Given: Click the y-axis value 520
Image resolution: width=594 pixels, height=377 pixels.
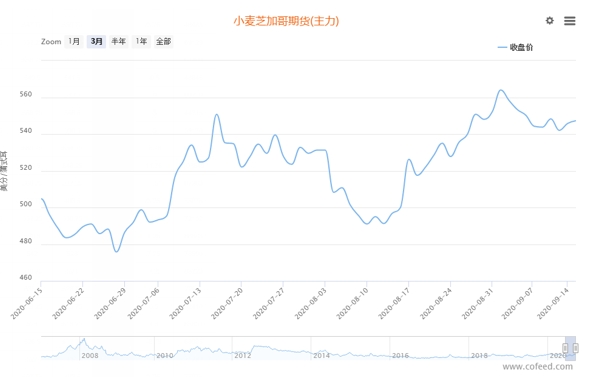Looking at the screenshot, I should click(x=26, y=167).
